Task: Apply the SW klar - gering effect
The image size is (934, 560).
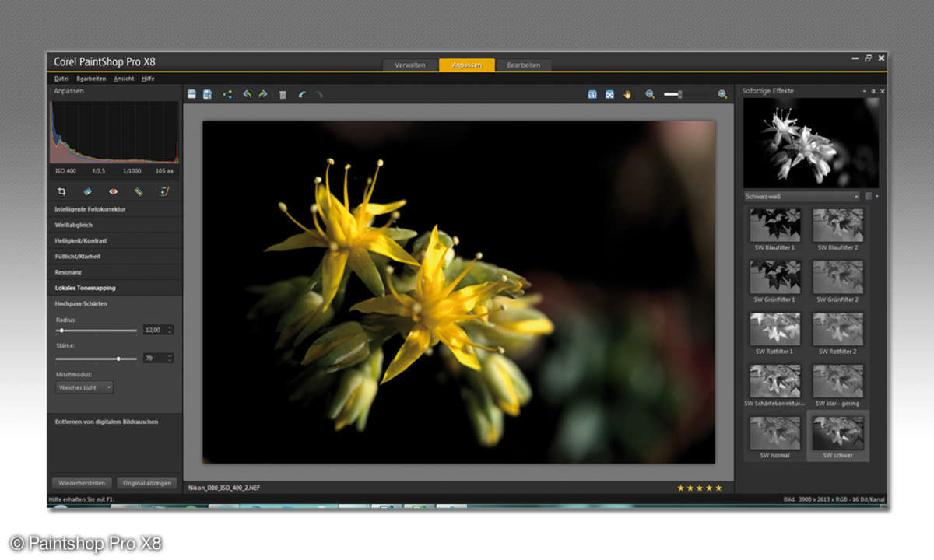Action: coord(837,386)
